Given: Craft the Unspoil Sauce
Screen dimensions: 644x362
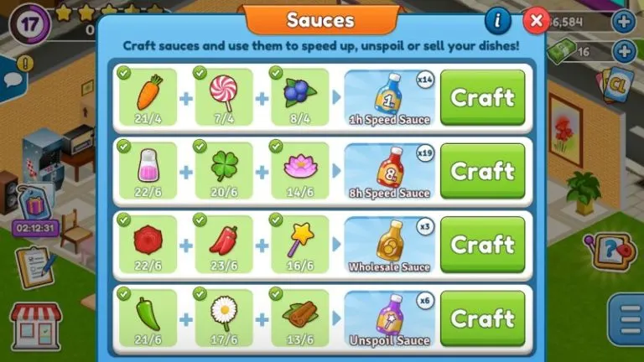Looking at the screenshot, I should [x=483, y=318].
